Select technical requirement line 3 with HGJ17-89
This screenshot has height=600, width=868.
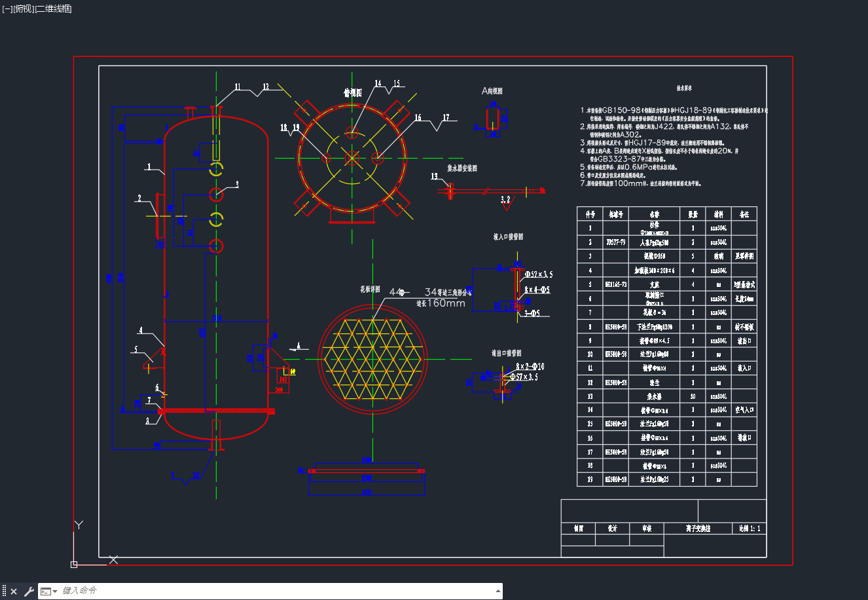point(653,142)
